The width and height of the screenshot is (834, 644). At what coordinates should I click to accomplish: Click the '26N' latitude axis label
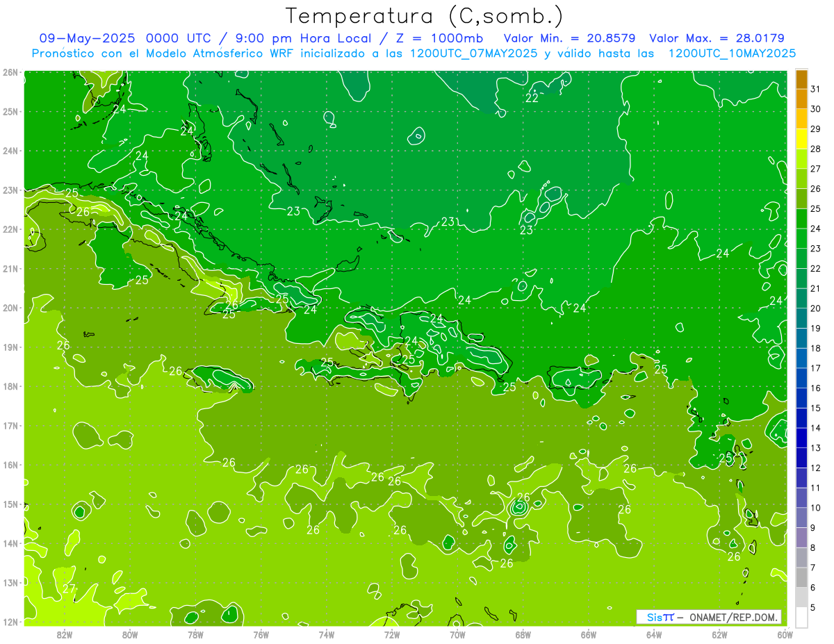[10, 72]
